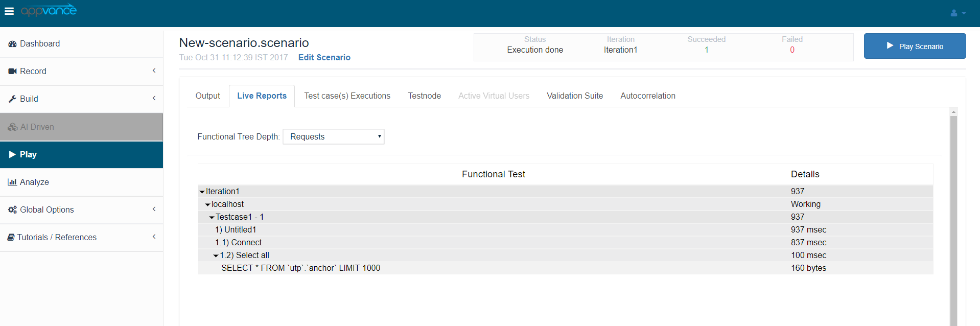Select the 1) Untitled1 row
The height and width of the screenshot is (326, 980).
(x=566, y=230)
